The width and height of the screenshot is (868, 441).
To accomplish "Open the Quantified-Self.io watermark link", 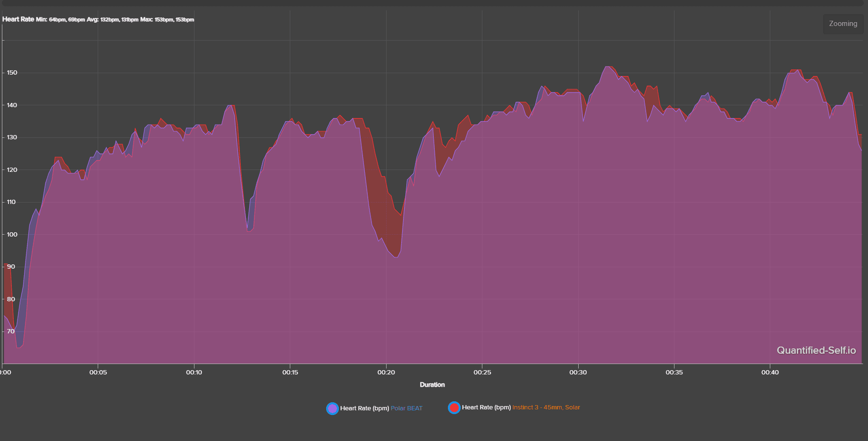I will [x=816, y=350].
